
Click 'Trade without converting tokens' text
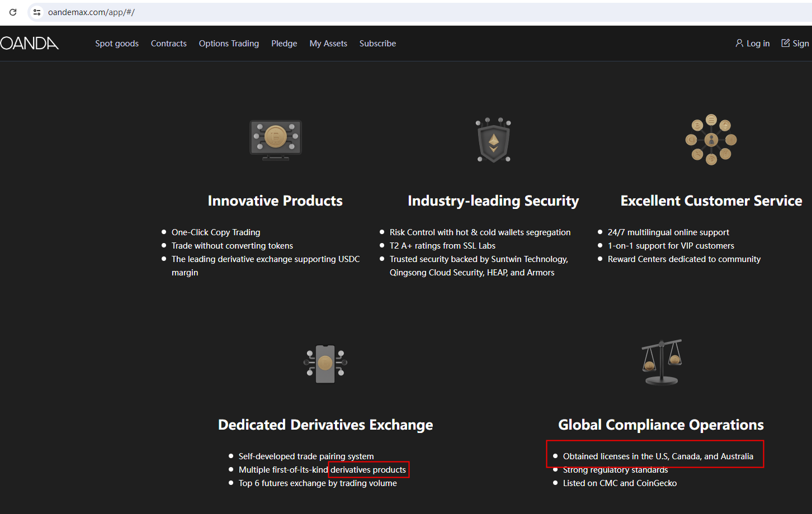232,246
